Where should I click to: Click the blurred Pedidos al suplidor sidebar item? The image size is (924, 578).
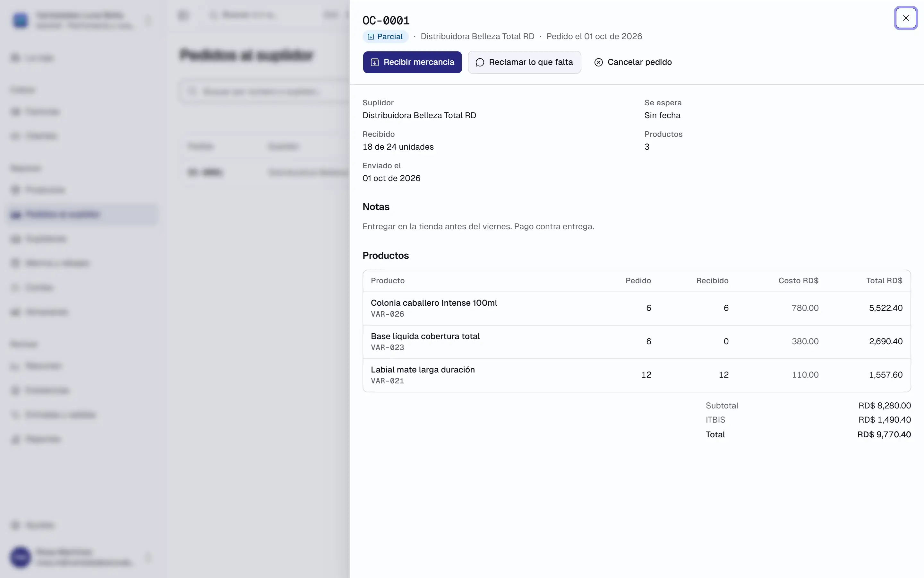(x=82, y=215)
